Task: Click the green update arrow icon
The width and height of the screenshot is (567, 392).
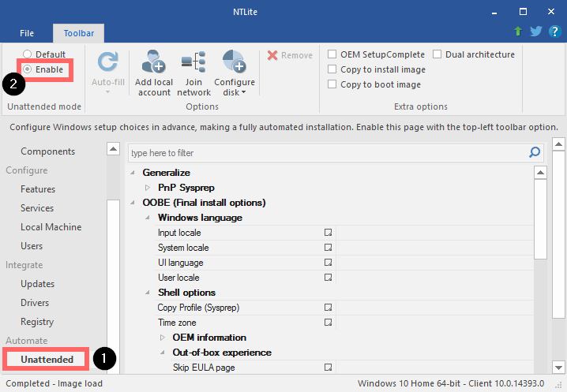Action: [x=518, y=32]
